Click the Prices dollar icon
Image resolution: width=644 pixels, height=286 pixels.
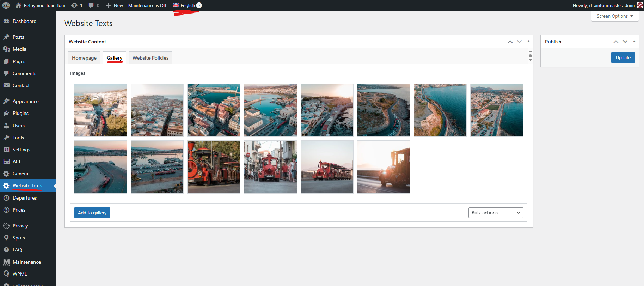click(6, 210)
